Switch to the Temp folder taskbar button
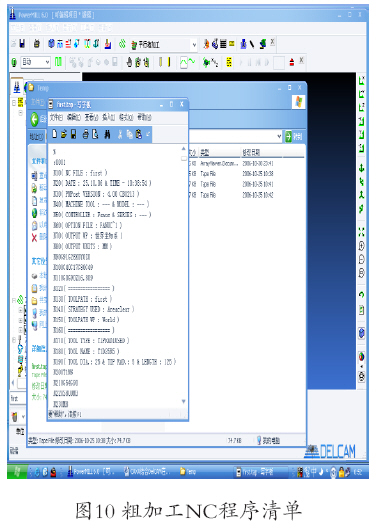This screenshot has width=377, height=528. 188,472
